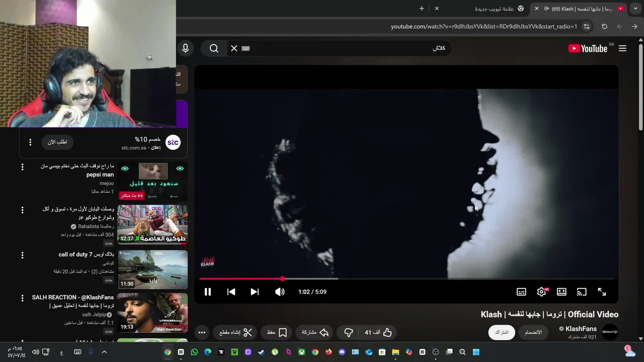Open File Explorer from the taskbar

[x=395, y=352]
